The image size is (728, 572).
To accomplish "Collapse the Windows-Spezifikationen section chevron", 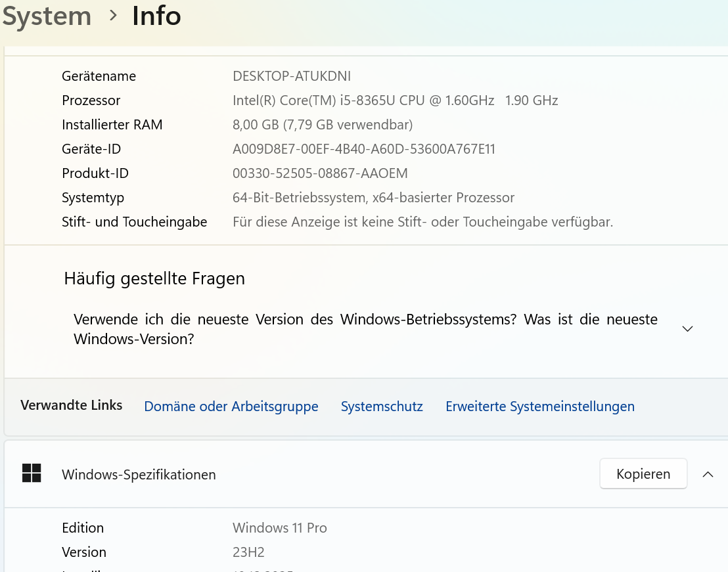I will (708, 474).
